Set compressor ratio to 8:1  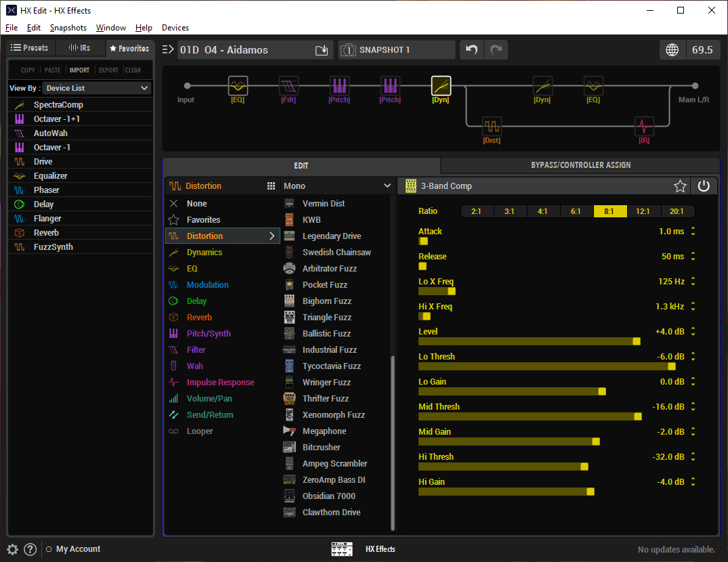[x=610, y=211]
